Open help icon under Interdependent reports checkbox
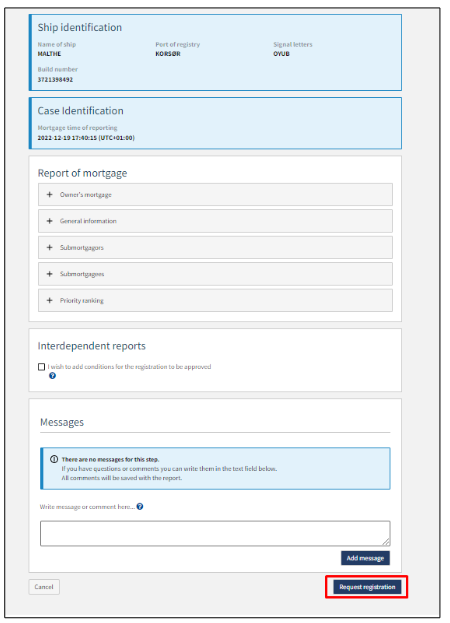 (52, 375)
